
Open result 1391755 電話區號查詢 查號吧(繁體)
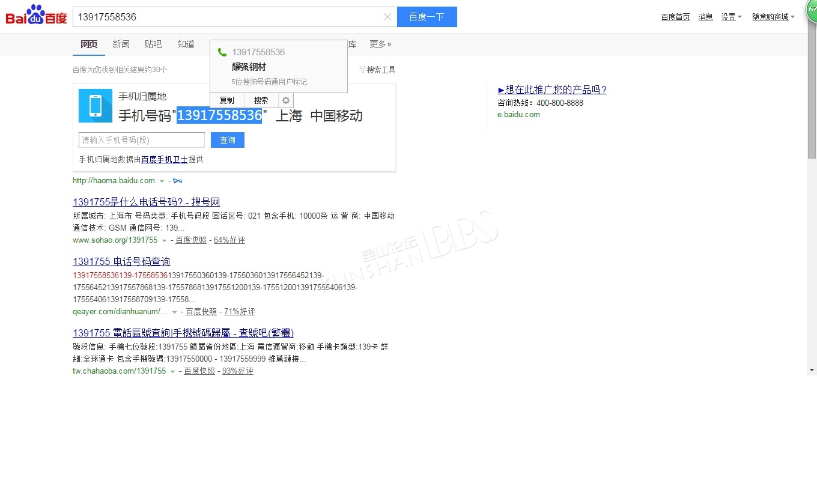click(x=183, y=333)
